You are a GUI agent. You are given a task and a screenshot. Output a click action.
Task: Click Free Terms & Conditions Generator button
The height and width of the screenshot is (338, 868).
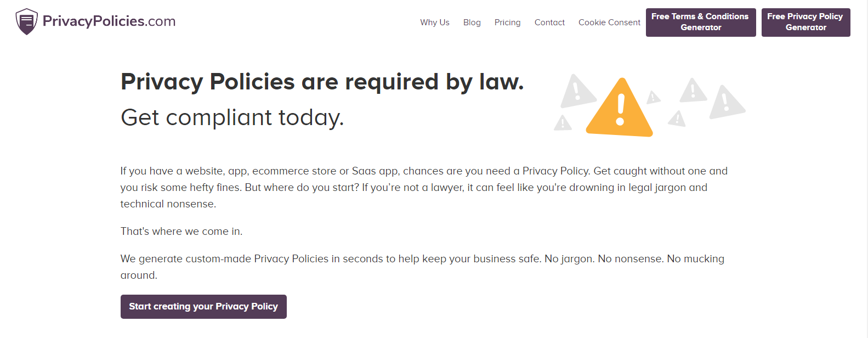[701, 22]
